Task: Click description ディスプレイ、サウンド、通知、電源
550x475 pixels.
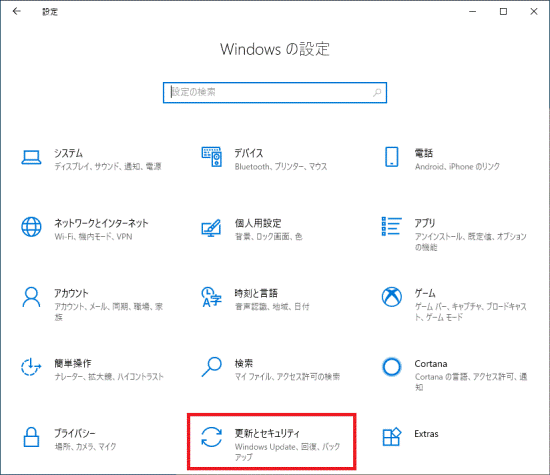Action: 108,166
